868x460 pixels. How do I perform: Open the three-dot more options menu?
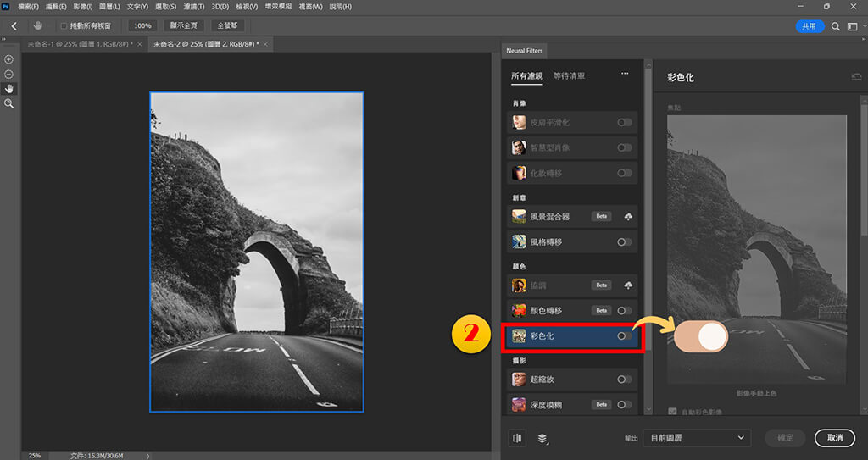pyautogui.click(x=625, y=74)
